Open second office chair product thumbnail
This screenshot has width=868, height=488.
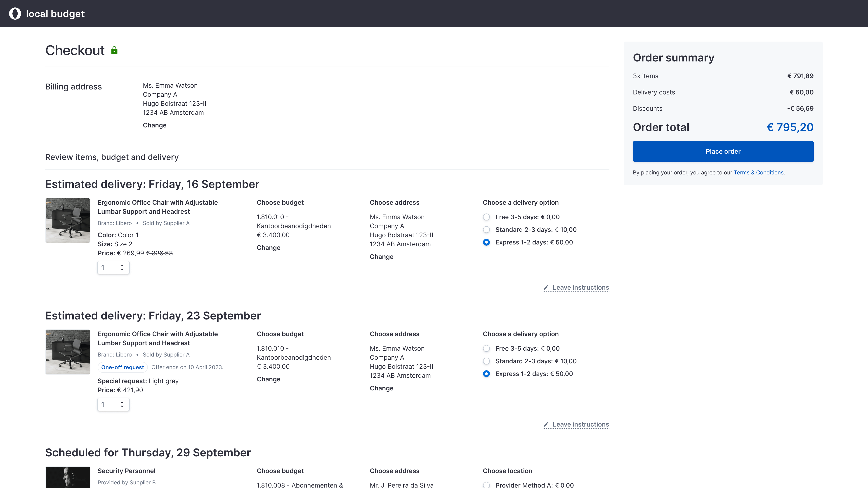coord(68,352)
